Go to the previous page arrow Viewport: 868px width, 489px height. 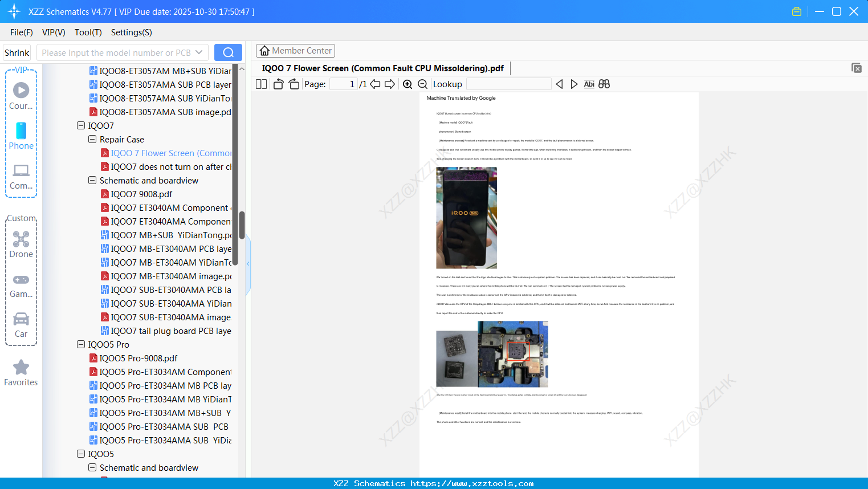(375, 84)
